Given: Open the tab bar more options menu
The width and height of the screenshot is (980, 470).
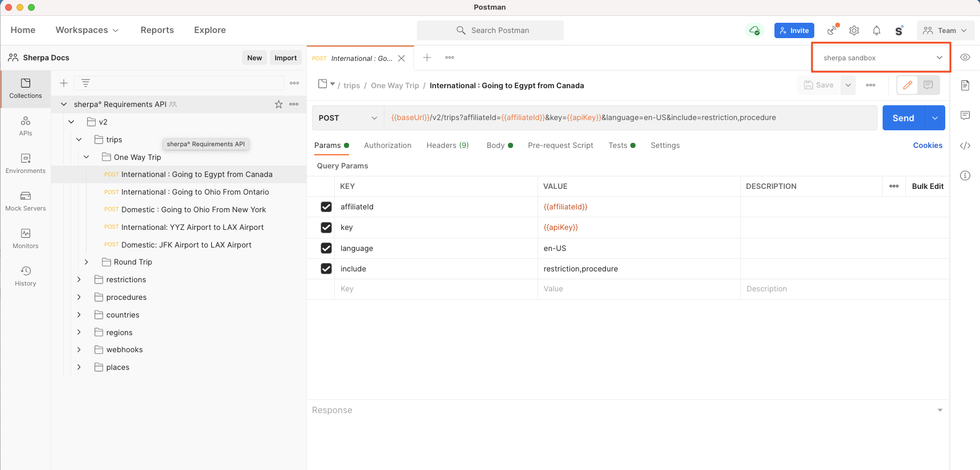Looking at the screenshot, I should [449, 57].
